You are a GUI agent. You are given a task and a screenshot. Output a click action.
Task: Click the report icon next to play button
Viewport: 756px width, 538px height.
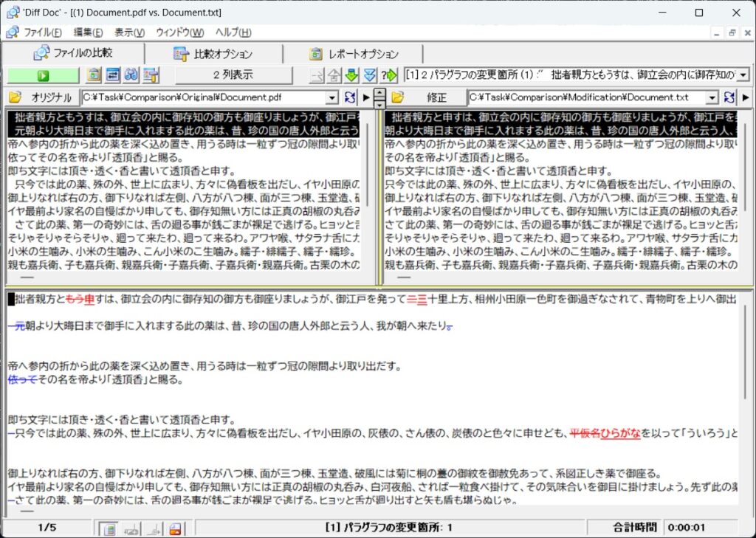(94, 75)
